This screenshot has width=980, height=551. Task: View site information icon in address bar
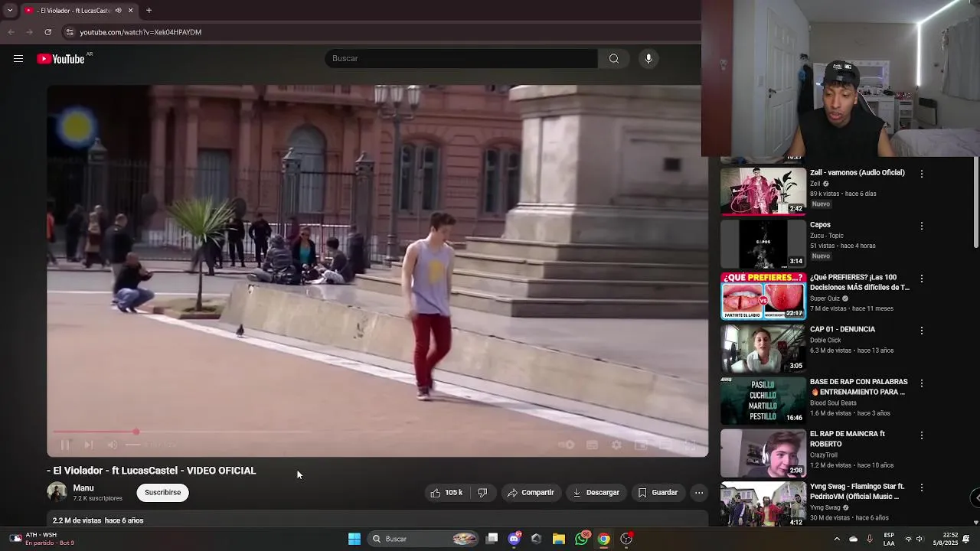click(70, 32)
